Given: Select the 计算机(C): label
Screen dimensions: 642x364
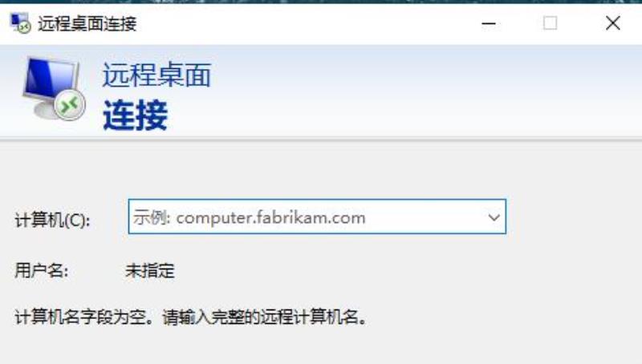Looking at the screenshot, I should click(x=52, y=220).
